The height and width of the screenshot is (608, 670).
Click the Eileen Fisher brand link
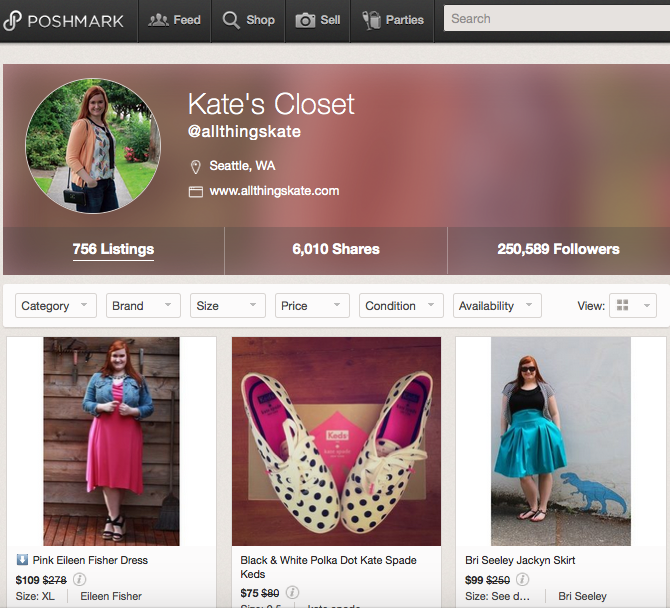pyautogui.click(x=111, y=596)
